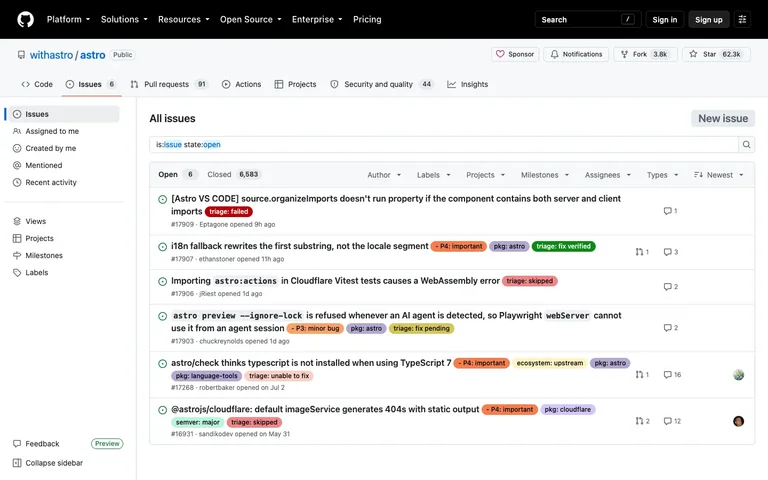Open the Types filter dropdown
Screen dimensions: 768x480
[662, 175]
